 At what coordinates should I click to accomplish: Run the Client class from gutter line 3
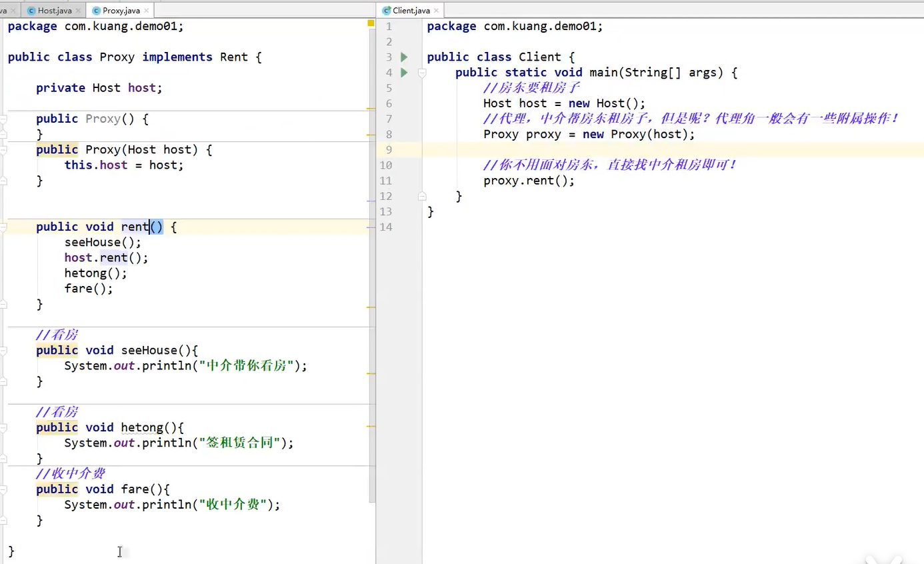404,57
